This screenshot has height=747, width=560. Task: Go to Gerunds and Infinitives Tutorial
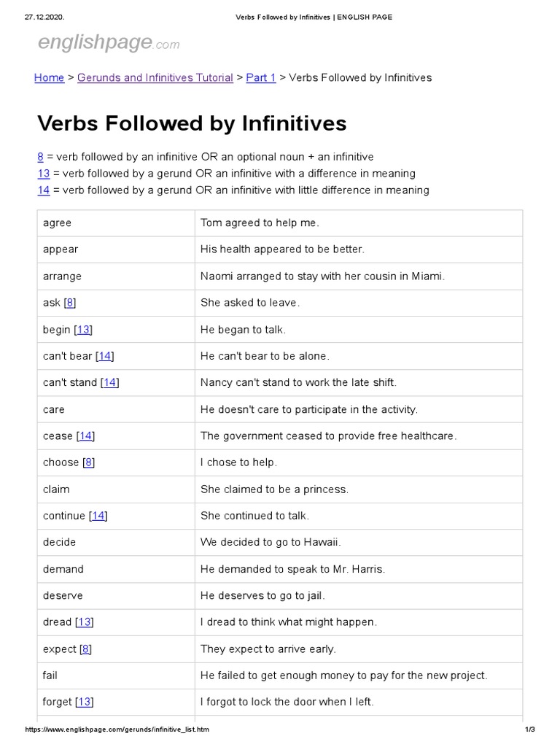pyautogui.click(x=155, y=77)
